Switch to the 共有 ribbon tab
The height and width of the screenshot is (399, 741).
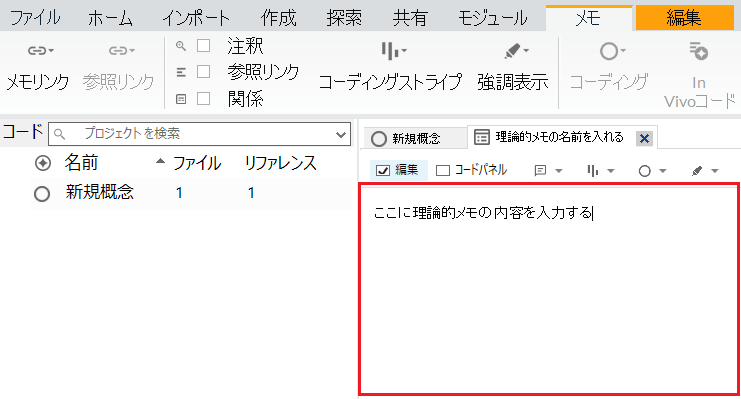point(410,18)
